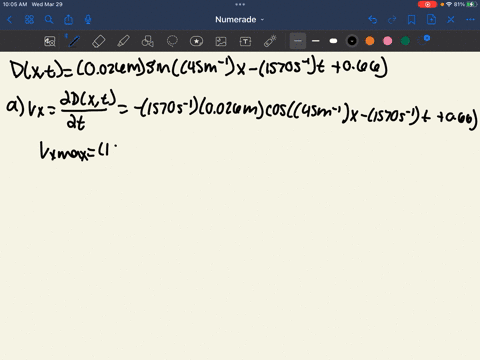
Task: Select the Shapes tool
Action: coord(148,41)
